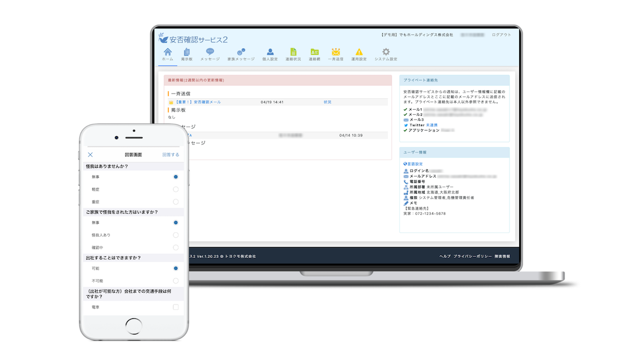Open the 家族メッセージ icon

(x=241, y=52)
